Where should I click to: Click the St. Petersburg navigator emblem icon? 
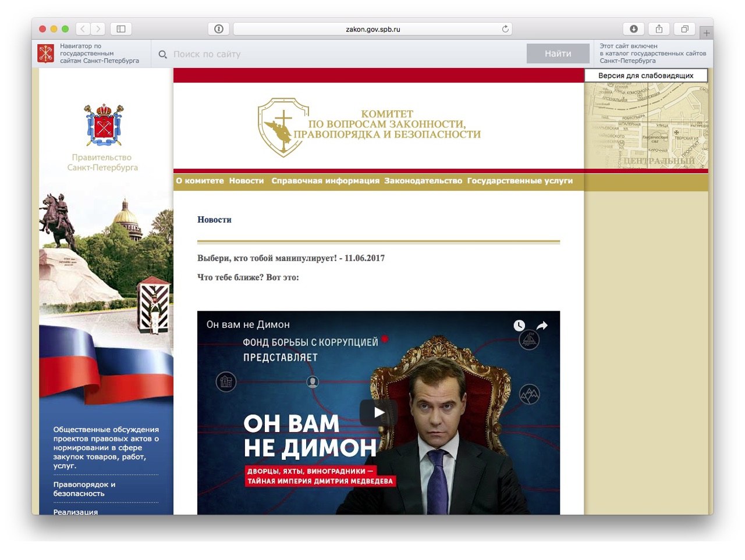[45, 53]
